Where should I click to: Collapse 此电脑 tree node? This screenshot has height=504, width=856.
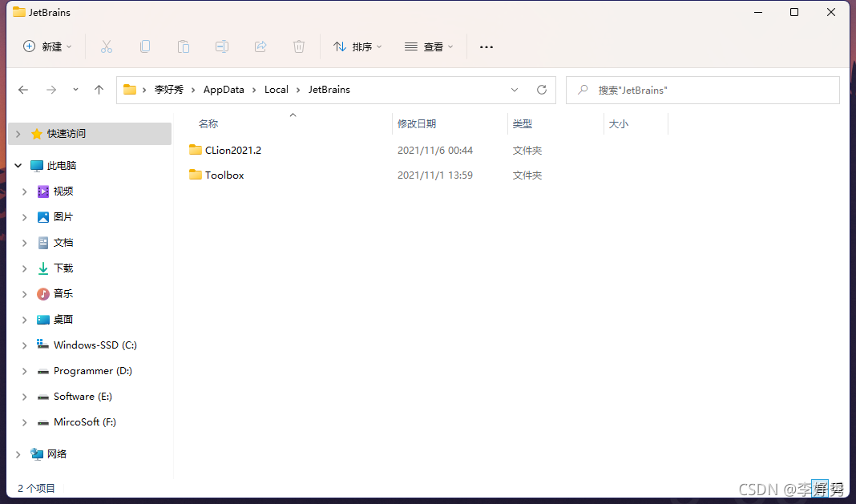(x=18, y=165)
